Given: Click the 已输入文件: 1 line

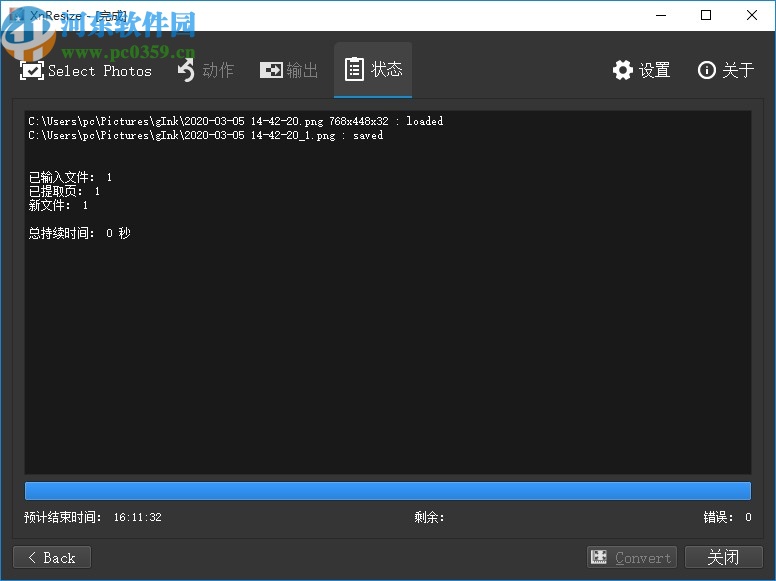Looking at the screenshot, I should point(70,177).
